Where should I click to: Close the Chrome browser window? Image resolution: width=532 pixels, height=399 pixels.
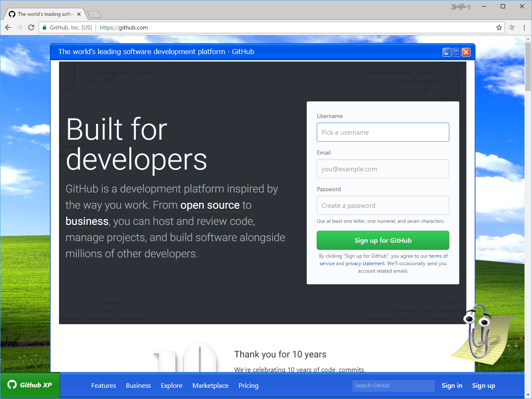pyautogui.click(x=522, y=6)
